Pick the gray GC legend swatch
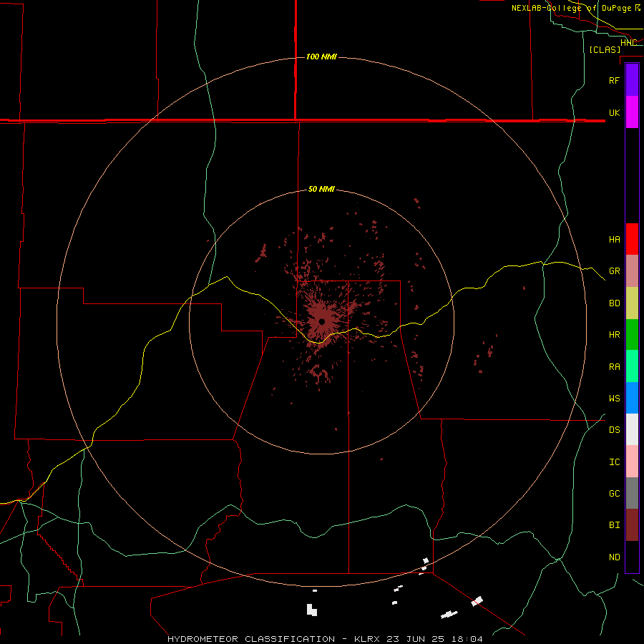 pos(632,493)
